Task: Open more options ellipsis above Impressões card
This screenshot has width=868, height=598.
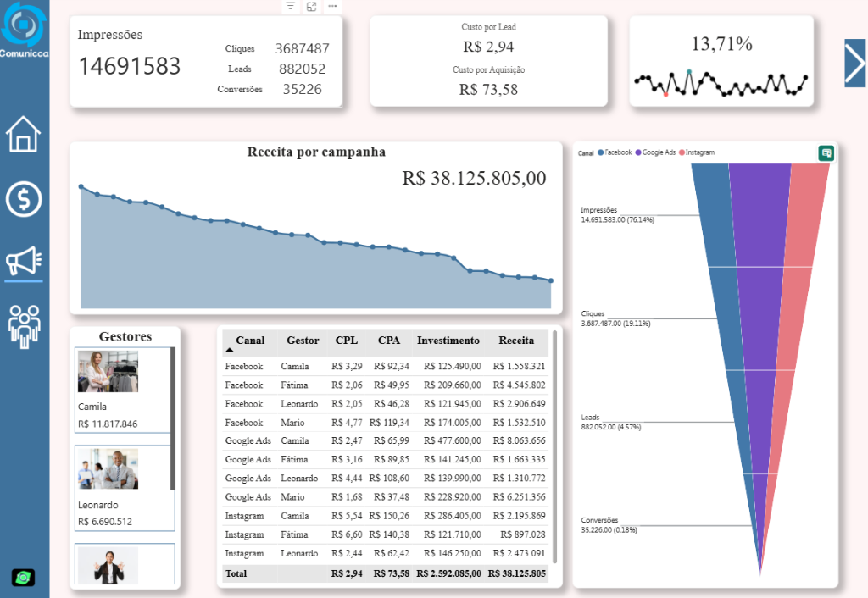Action: (332, 7)
